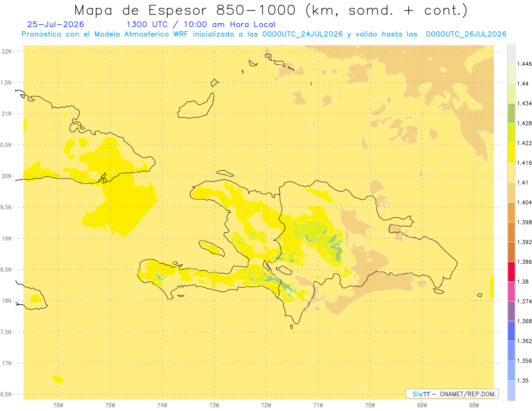532x411 pixels.
Task: Click the '20N' latitude label
Action: 7,176
